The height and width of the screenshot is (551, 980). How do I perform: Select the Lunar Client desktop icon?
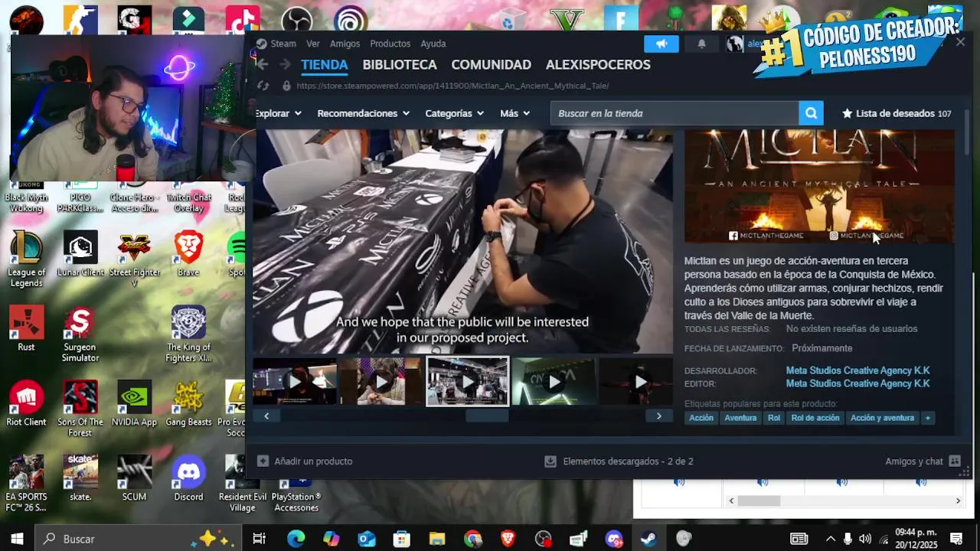(80, 254)
